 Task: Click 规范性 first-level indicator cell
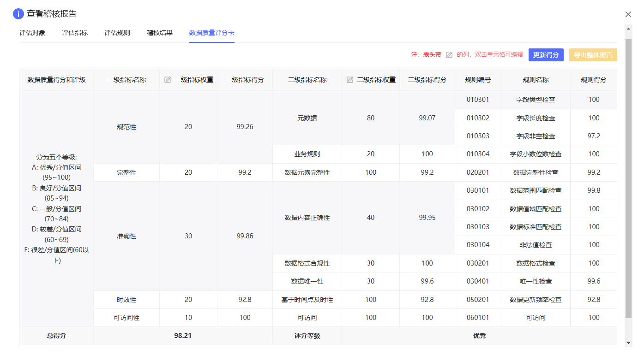pos(126,127)
